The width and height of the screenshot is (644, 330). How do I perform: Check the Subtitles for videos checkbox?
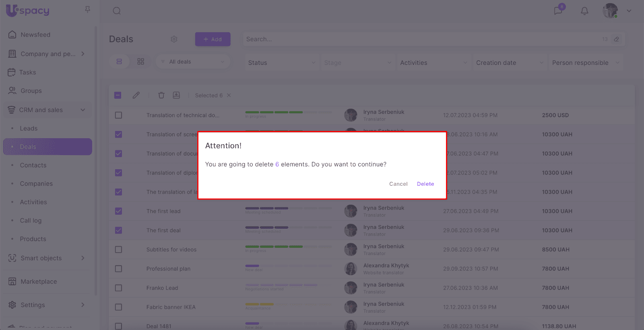click(x=118, y=249)
